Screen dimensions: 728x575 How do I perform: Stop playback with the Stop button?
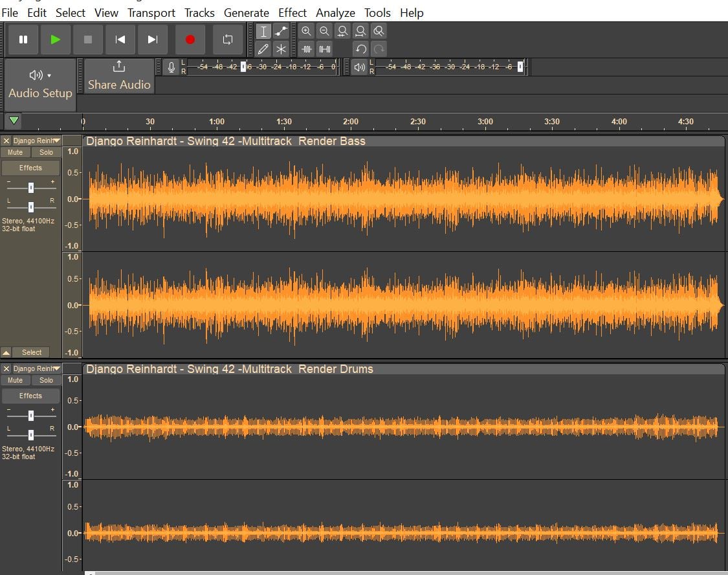(88, 39)
